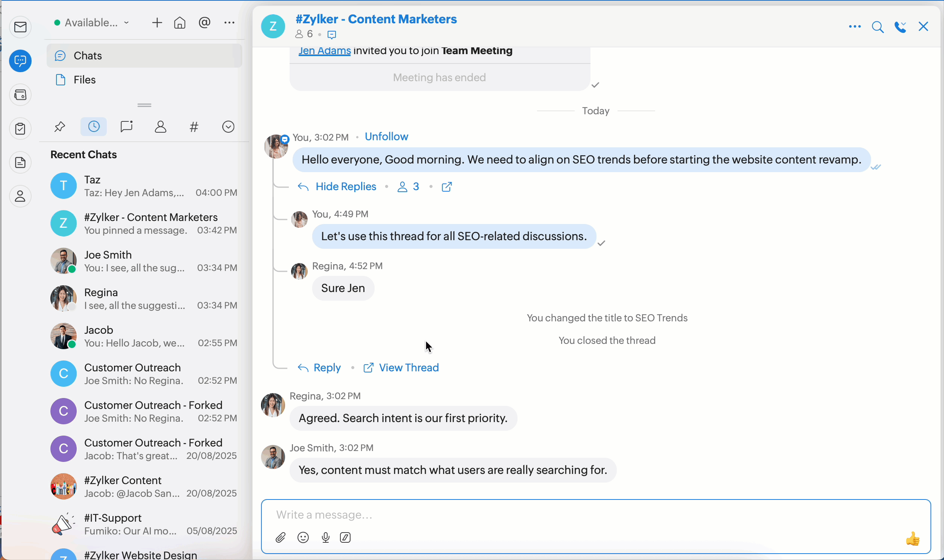Create a new chat with the plus icon
Image resolution: width=944 pixels, height=560 pixels.
click(157, 23)
